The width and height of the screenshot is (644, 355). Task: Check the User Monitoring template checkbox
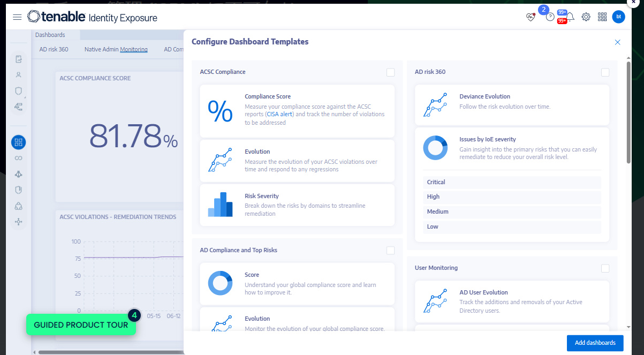click(605, 268)
